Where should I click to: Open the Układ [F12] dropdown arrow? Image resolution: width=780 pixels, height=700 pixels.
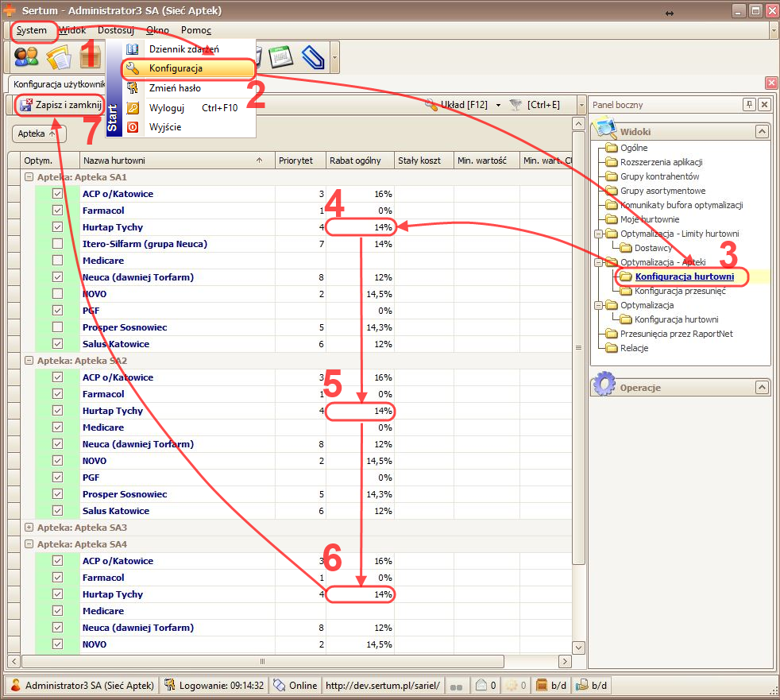pyautogui.click(x=498, y=105)
